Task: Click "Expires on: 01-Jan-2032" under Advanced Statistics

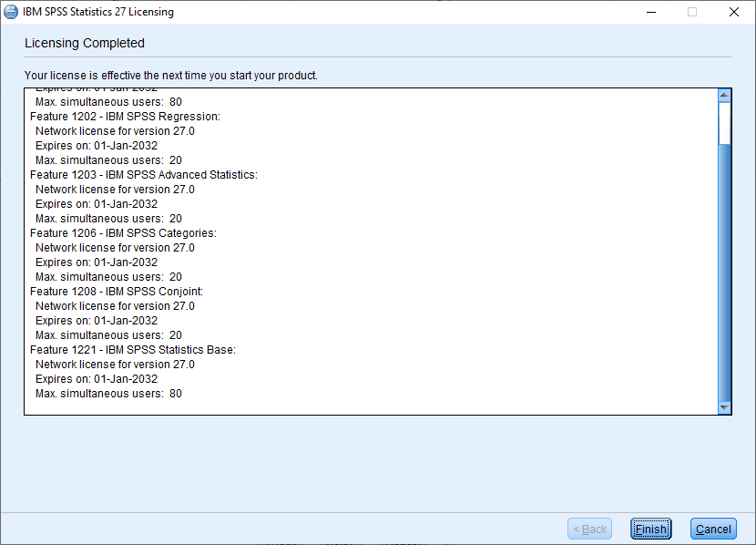Action: pos(97,204)
